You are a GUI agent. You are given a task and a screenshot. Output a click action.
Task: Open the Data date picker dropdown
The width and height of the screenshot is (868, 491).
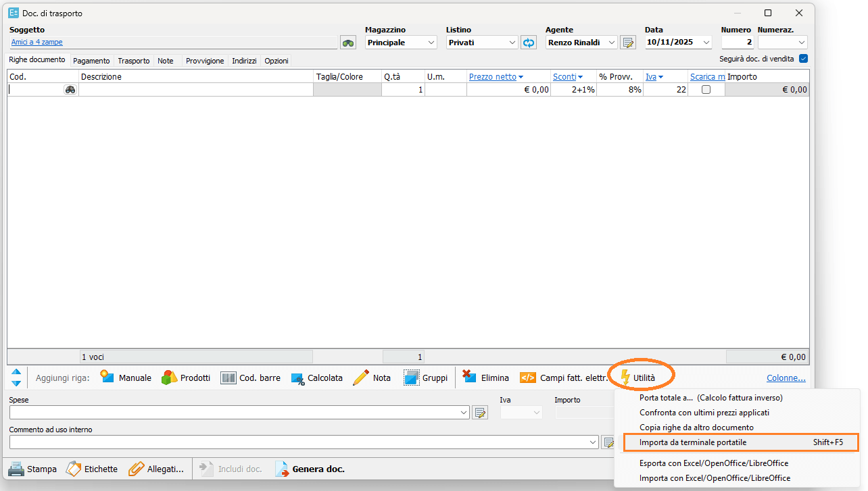706,43
